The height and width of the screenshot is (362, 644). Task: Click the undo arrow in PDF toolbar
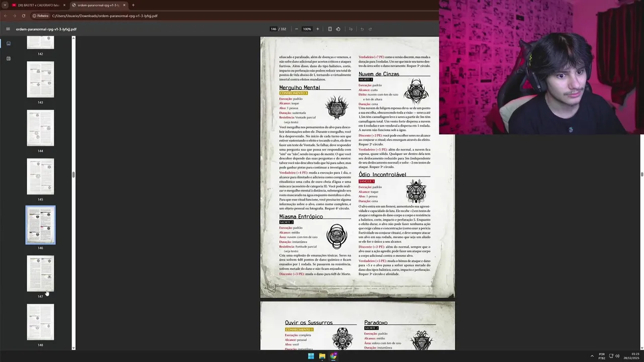(362, 29)
